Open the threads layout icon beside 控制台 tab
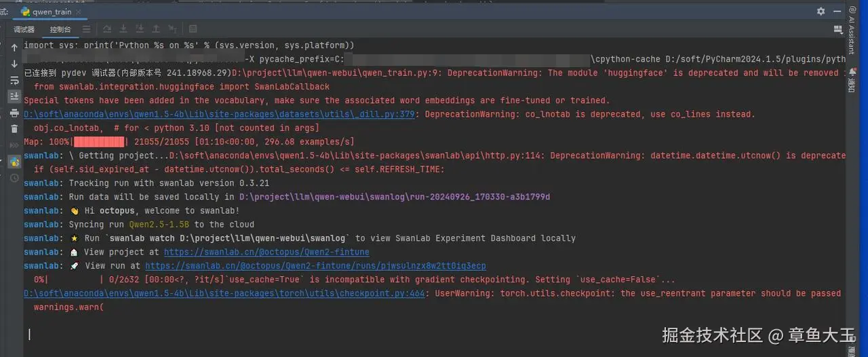Image resolution: width=868 pixels, height=357 pixels. coord(87,29)
